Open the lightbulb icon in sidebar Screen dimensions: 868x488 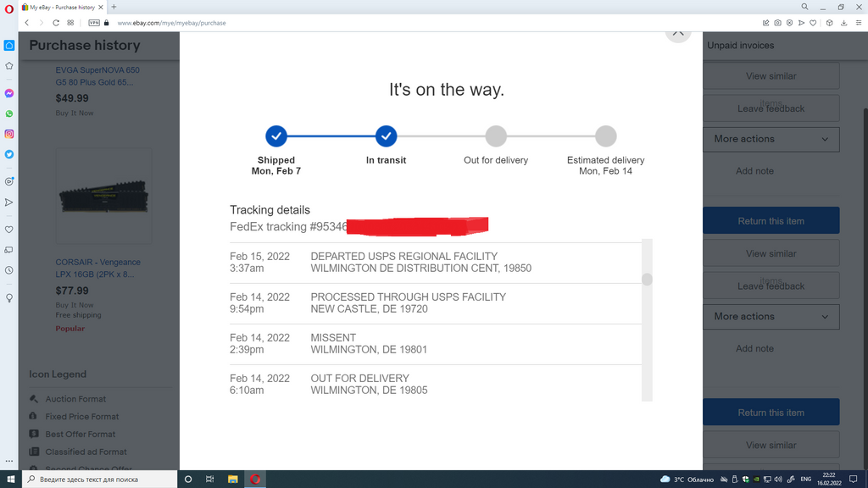coord(8,297)
